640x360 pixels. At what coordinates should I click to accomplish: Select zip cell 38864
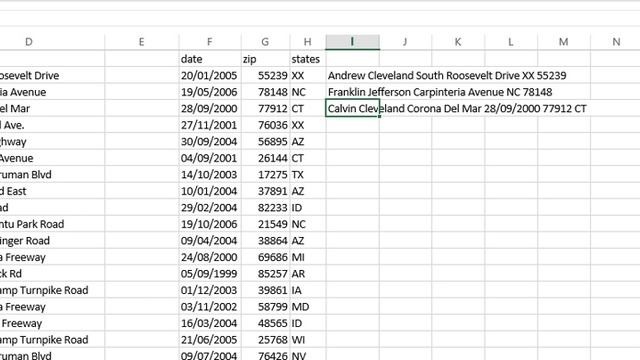pos(265,240)
